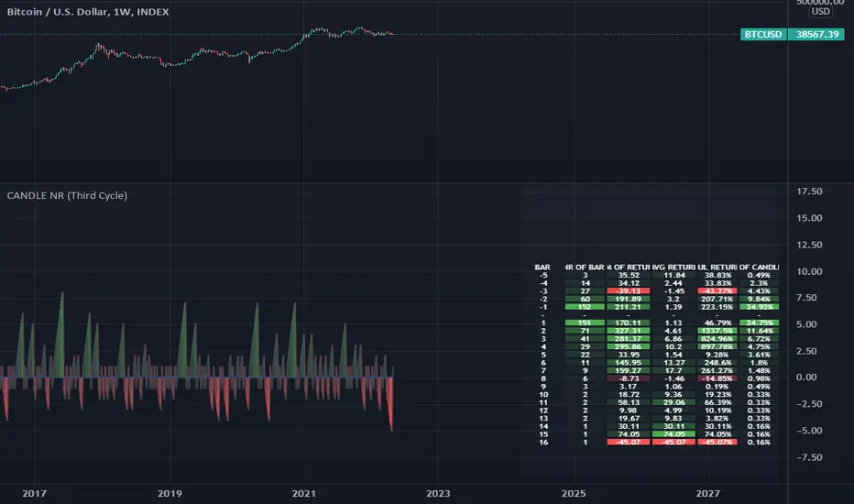Click the 17.50 level on indicator scale

(x=809, y=192)
